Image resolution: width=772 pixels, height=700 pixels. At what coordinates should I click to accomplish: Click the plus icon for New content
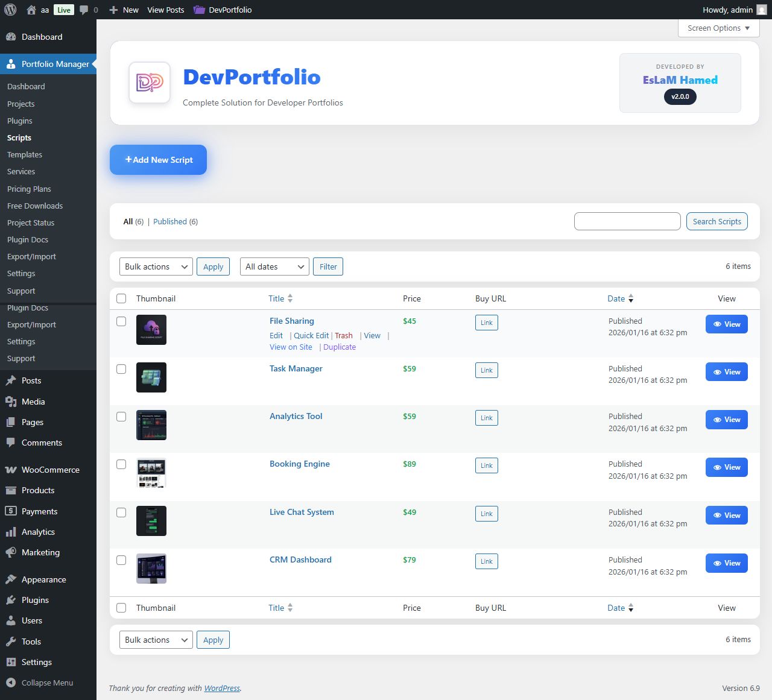[x=113, y=10]
